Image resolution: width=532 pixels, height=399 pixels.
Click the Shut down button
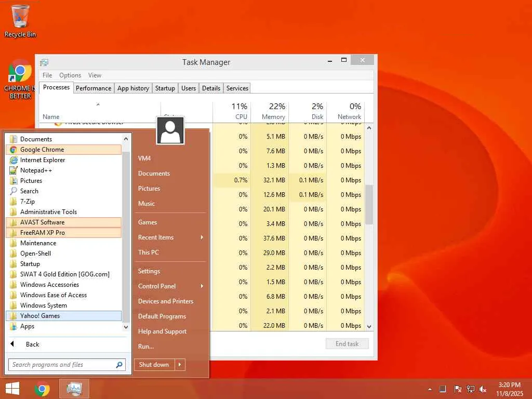coord(154,365)
